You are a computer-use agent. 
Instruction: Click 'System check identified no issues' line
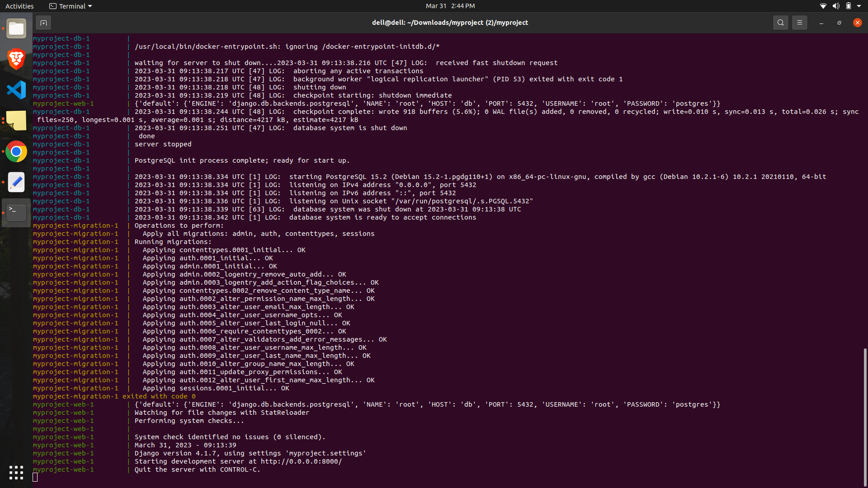coord(230,437)
